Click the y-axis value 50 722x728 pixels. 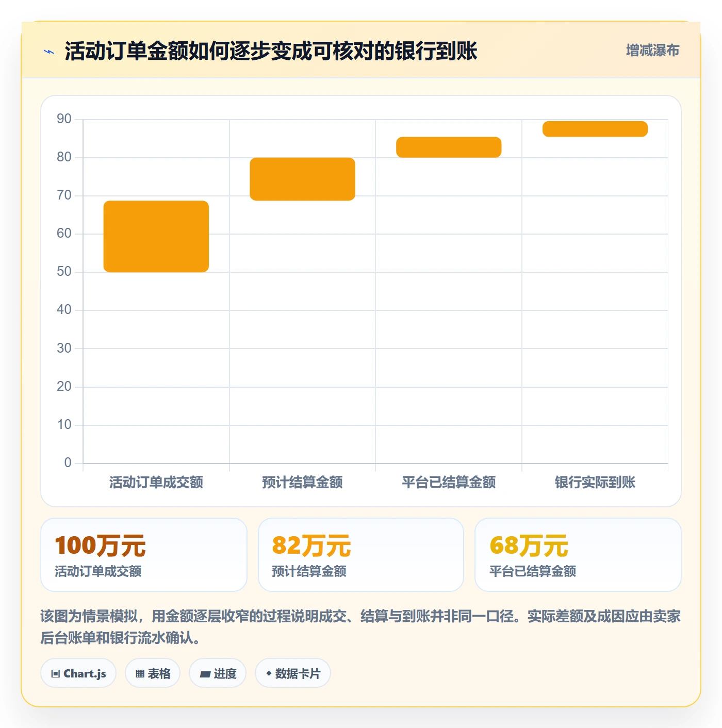(x=64, y=272)
